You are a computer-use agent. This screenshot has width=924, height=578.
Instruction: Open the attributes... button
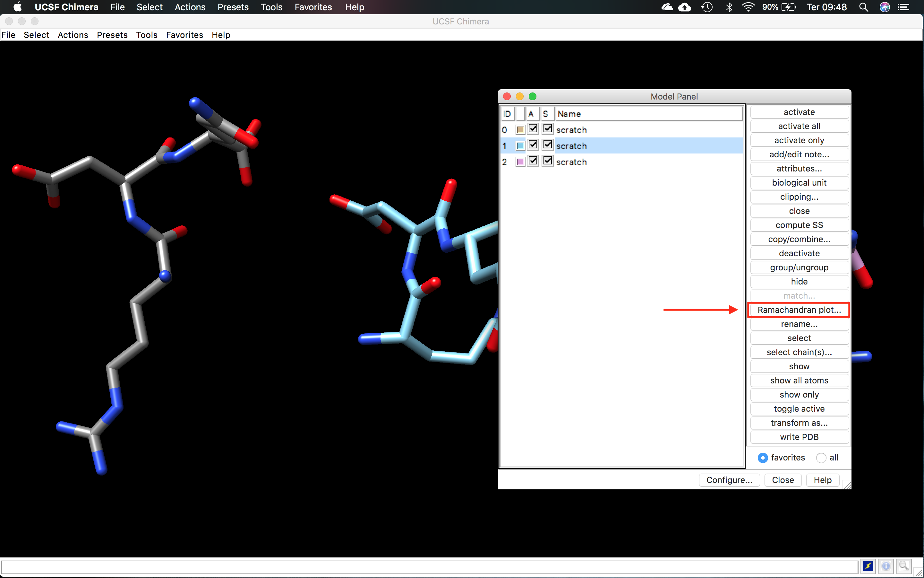tap(799, 169)
